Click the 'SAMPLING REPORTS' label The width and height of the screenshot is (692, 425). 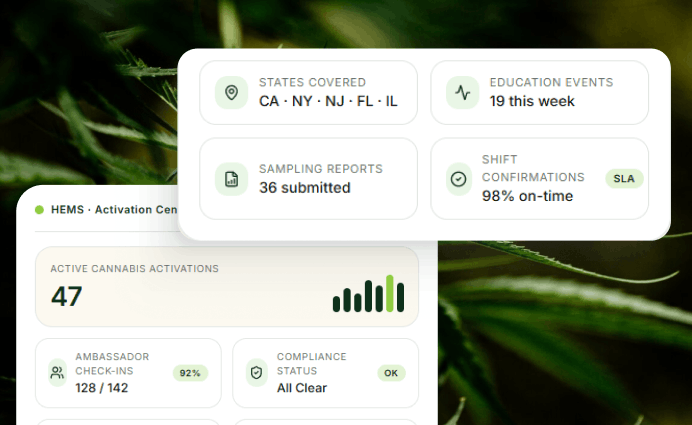pos(321,169)
